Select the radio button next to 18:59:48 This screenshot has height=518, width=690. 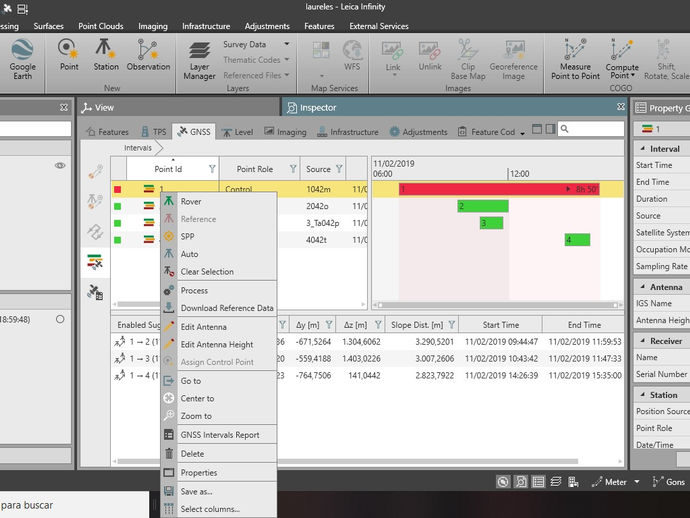coord(60,319)
